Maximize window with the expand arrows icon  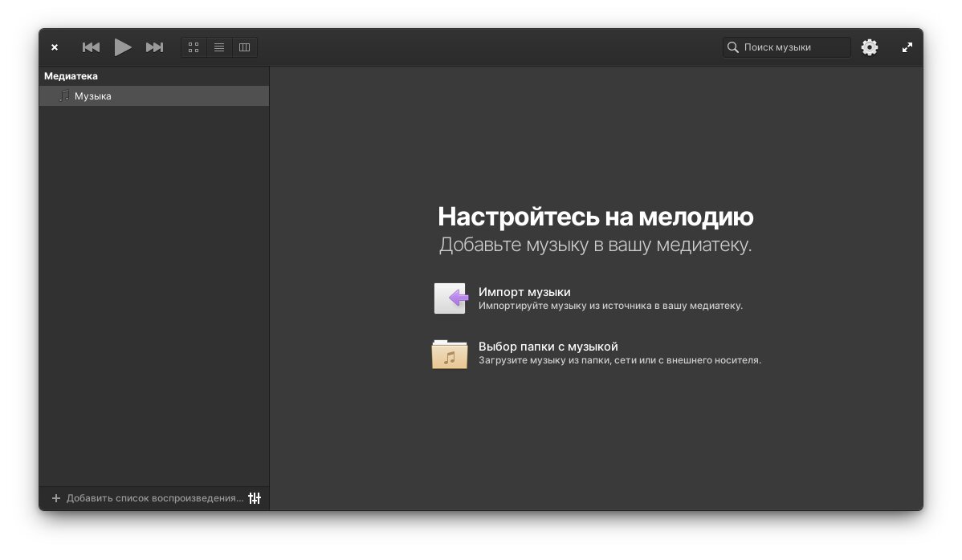point(907,47)
